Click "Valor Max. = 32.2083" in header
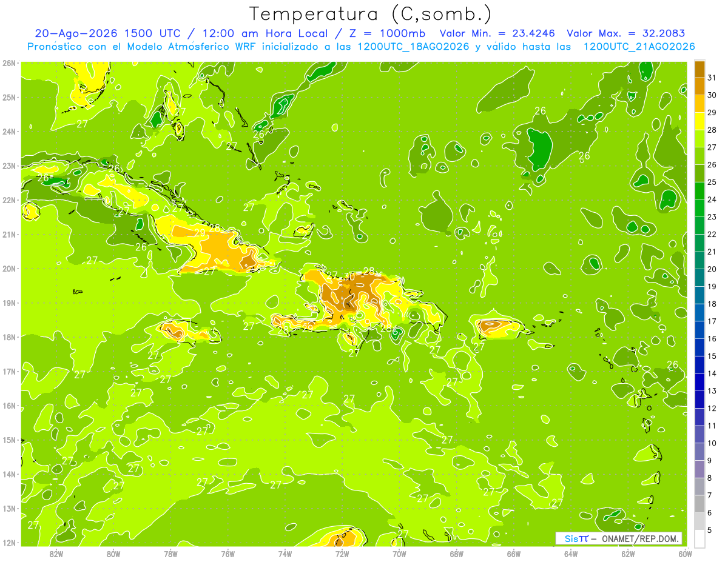Viewport: 728px width, 562px height. (x=626, y=33)
